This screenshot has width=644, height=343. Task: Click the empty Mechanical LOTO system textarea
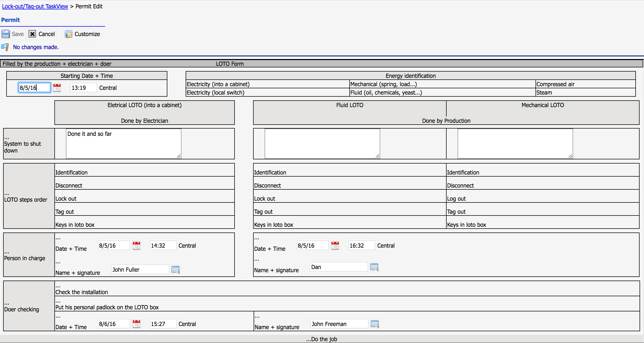(x=515, y=143)
